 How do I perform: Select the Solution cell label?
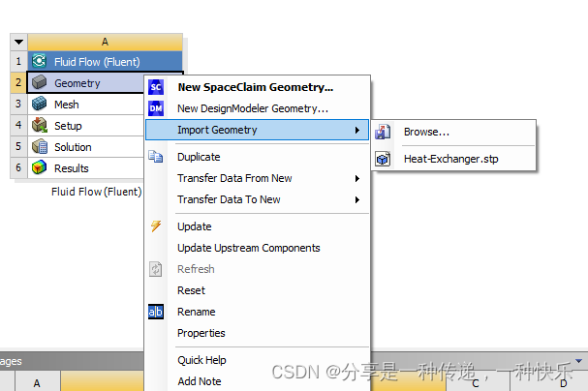click(x=73, y=147)
